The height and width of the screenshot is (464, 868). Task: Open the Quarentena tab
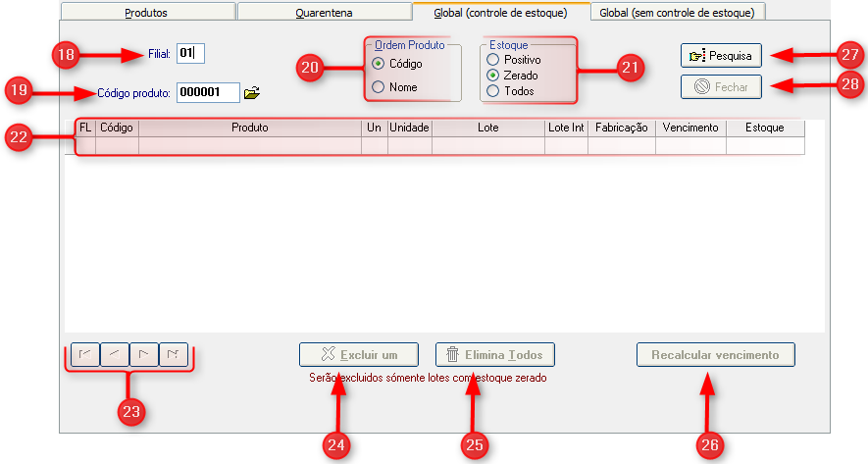coord(323,13)
